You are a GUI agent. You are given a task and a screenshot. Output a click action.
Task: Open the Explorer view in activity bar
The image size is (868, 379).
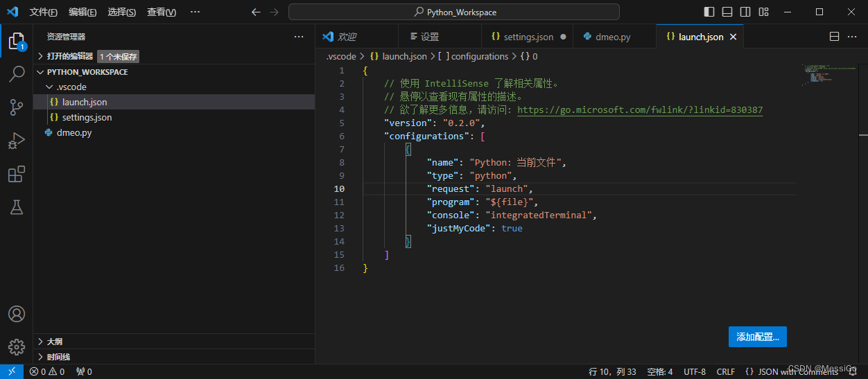[16, 41]
